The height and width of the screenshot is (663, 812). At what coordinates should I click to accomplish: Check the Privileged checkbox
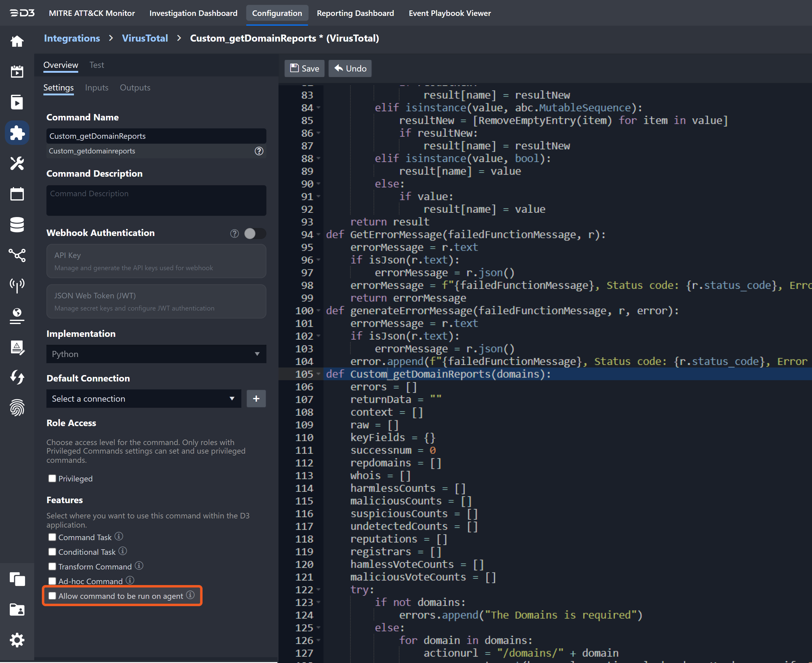pyautogui.click(x=52, y=479)
